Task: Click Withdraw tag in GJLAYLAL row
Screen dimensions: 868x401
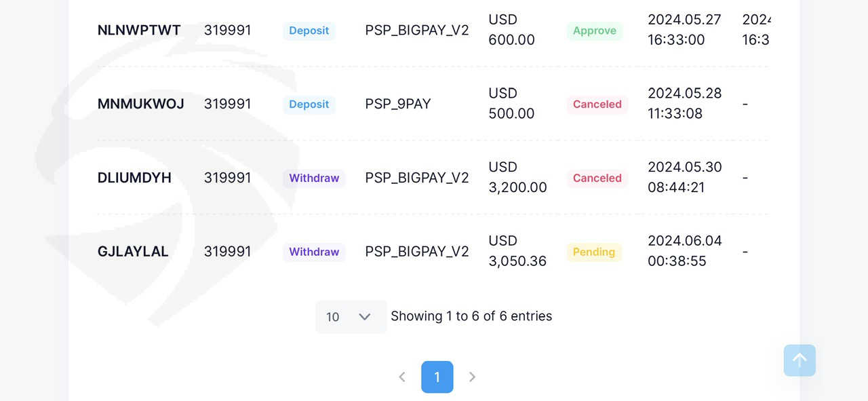Action: point(314,252)
